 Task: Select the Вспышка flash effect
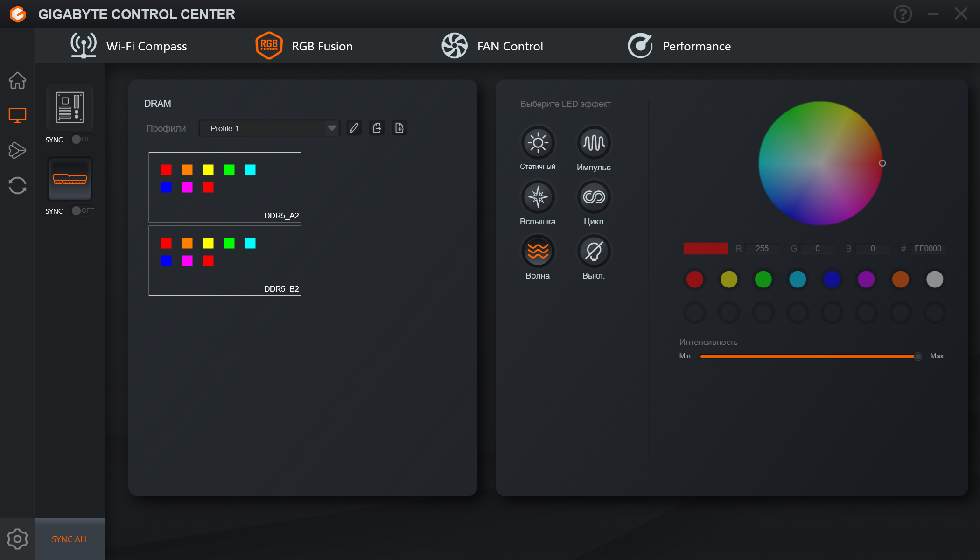point(538,197)
